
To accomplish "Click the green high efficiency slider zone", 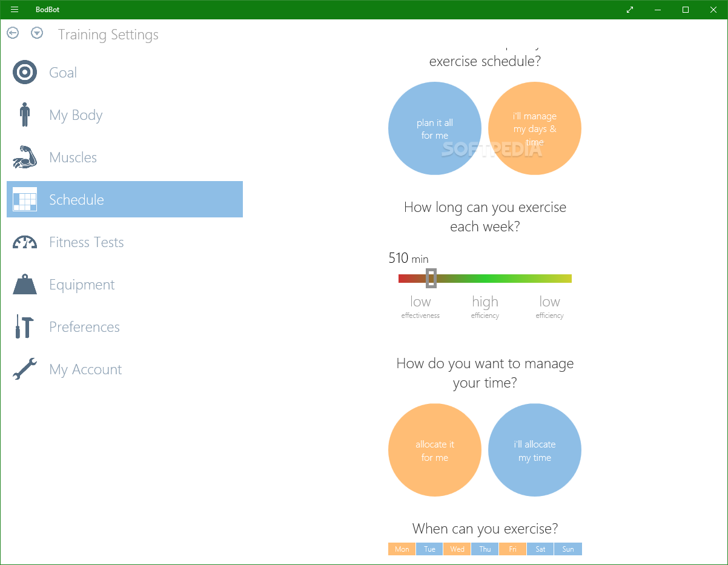I will (x=485, y=279).
